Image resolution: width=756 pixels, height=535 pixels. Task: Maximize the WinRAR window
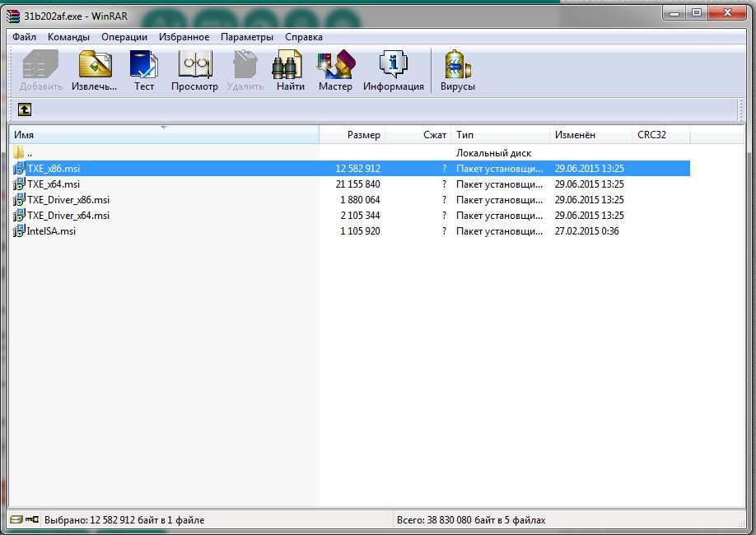pos(697,13)
